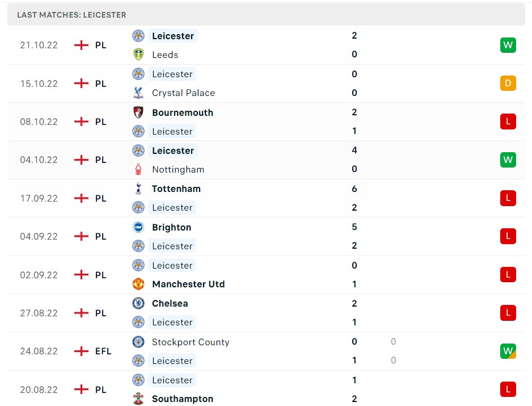Select the Chelsea club badge icon
532x406 pixels.
pos(138,303)
